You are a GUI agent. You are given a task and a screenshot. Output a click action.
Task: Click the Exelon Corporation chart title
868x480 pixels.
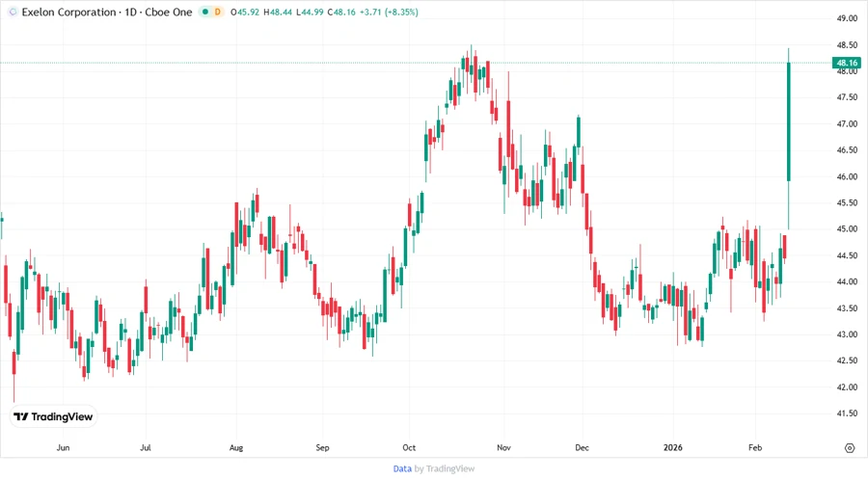click(x=107, y=13)
